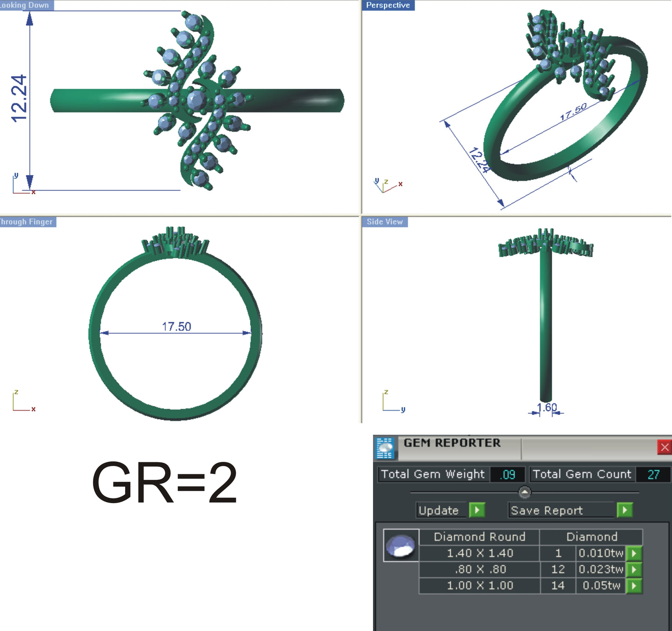Screen dimensions: 672x631
Task: Click the green arrow next to Update
Action: [x=477, y=510]
